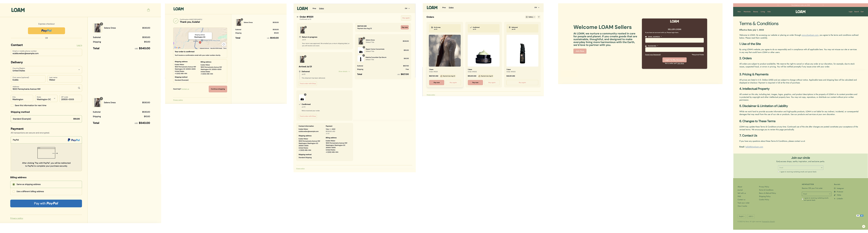Click Shop in Order #1001 page header
The height and width of the screenshot is (233, 868).
coord(314,8)
